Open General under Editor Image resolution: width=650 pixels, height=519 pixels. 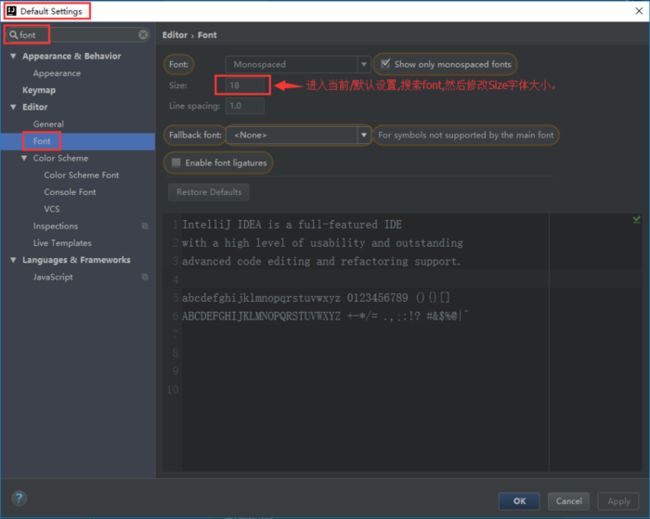[49, 124]
